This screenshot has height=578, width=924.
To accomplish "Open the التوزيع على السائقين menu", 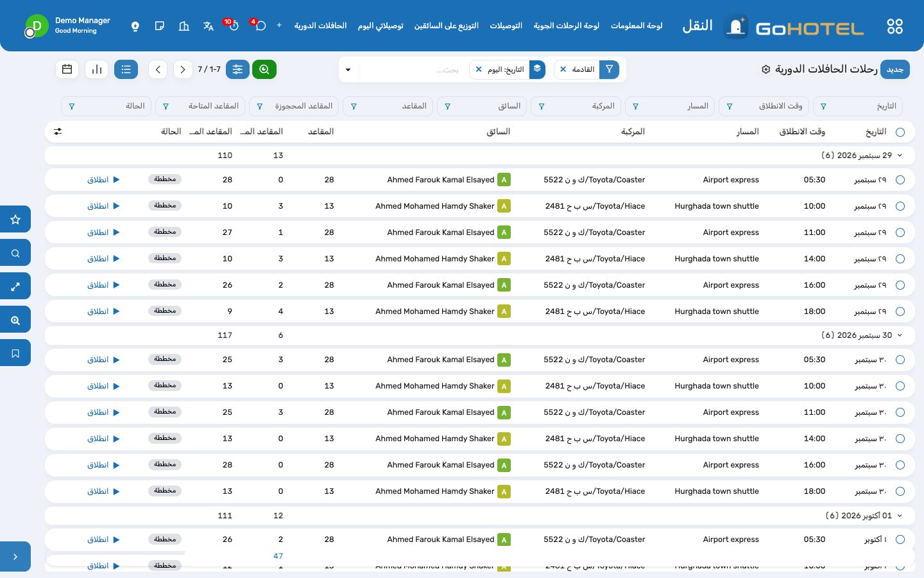I will [447, 26].
